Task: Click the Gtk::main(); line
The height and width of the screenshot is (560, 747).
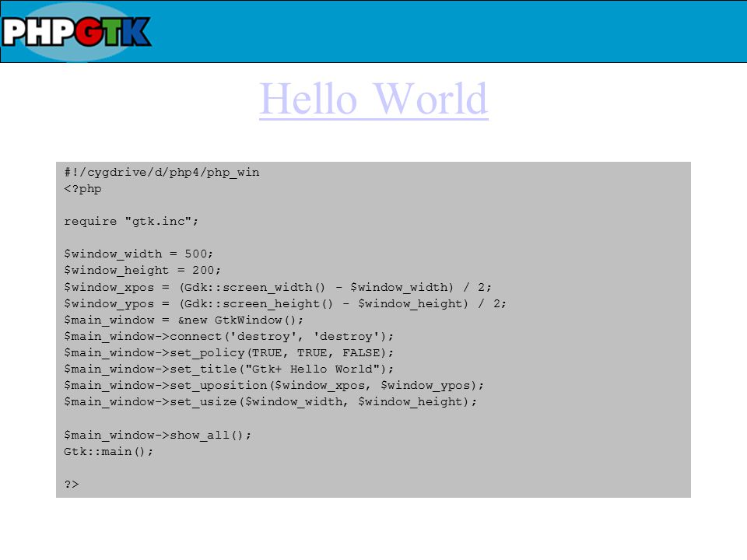Action: point(109,451)
